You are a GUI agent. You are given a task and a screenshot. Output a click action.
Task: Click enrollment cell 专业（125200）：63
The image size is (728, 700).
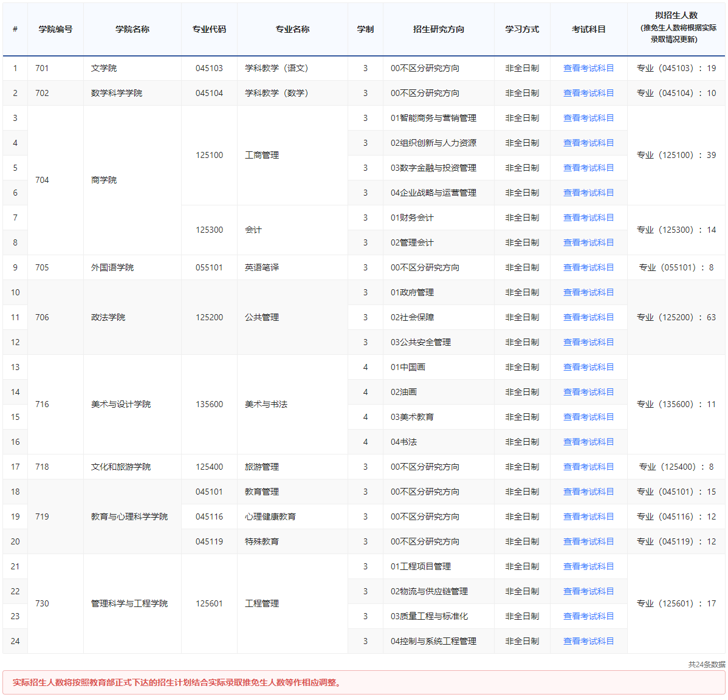(x=676, y=318)
